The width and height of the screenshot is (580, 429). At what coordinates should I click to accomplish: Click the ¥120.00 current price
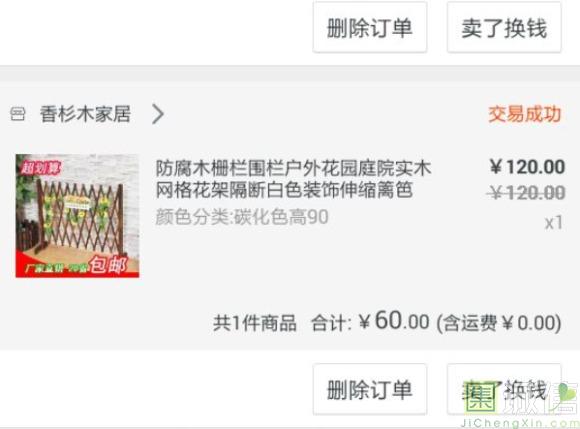tap(527, 167)
